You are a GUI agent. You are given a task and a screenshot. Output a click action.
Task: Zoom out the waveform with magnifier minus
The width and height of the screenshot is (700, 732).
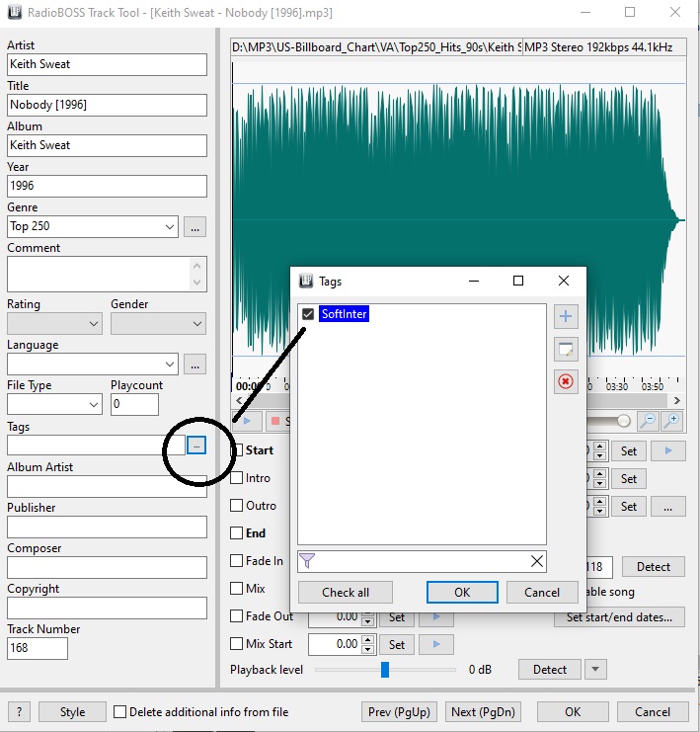pyautogui.click(x=648, y=421)
